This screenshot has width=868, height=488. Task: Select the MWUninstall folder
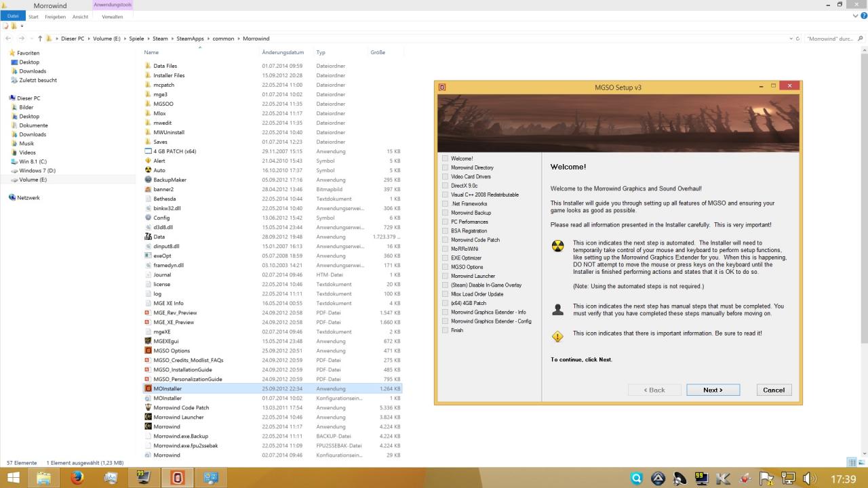169,133
